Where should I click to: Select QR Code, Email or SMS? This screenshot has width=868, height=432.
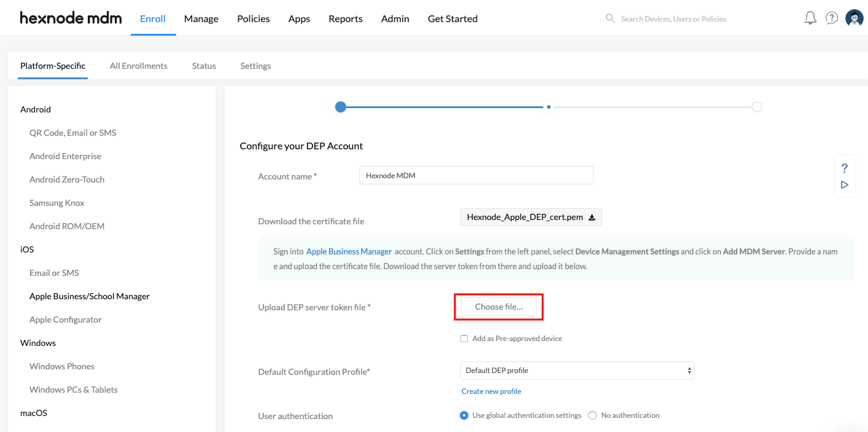(x=72, y=133)
